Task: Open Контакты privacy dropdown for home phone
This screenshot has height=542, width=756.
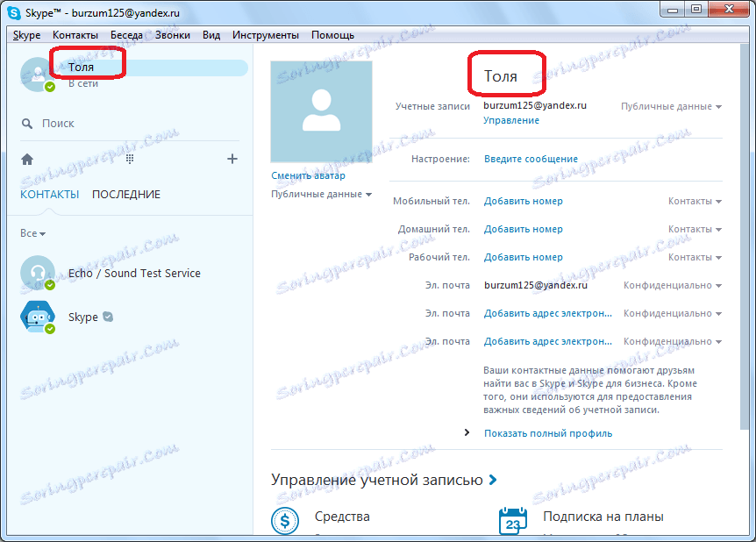Action: click(695, 229)
